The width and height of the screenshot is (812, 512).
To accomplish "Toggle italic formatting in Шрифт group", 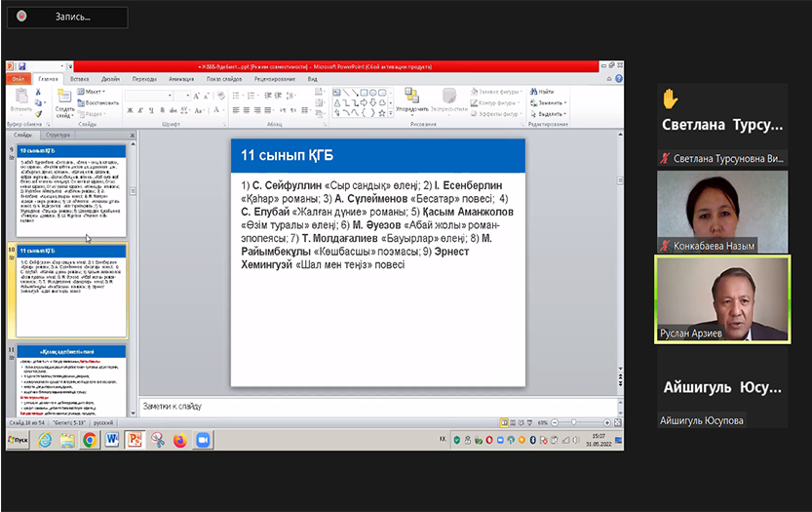I will pyautogui.click(x=140, y=110).
